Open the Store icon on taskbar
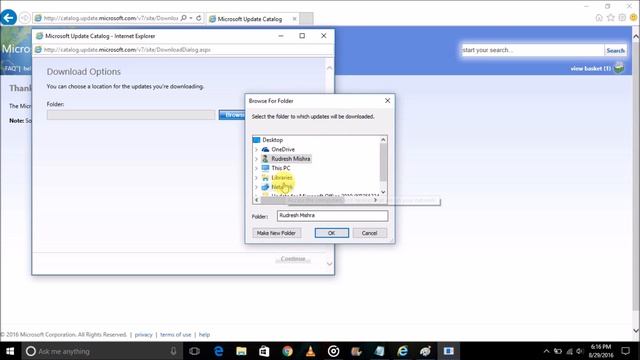Viewport: 640px width, 360px height. point(264,351)
